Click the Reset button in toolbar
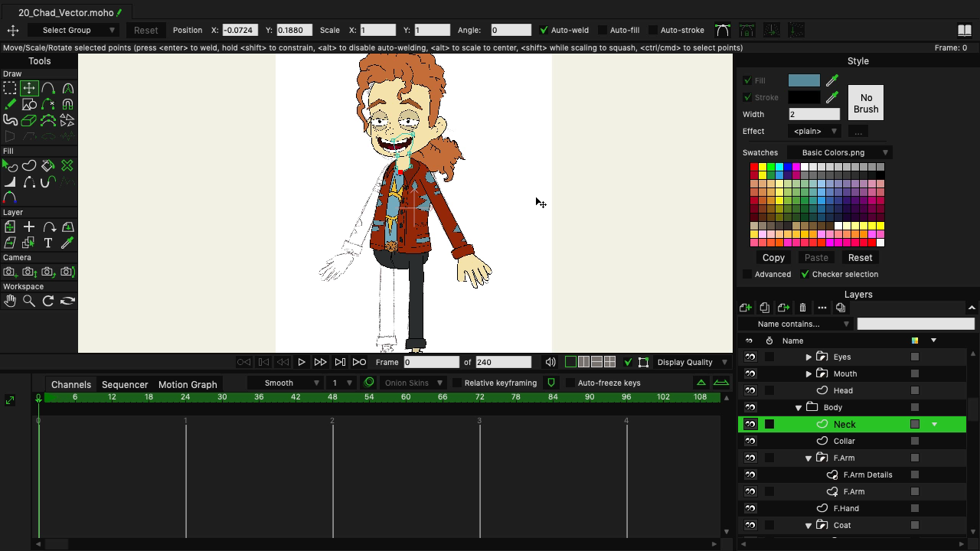The height and width of the screenshot is (551, 980). tap(145, 30)
